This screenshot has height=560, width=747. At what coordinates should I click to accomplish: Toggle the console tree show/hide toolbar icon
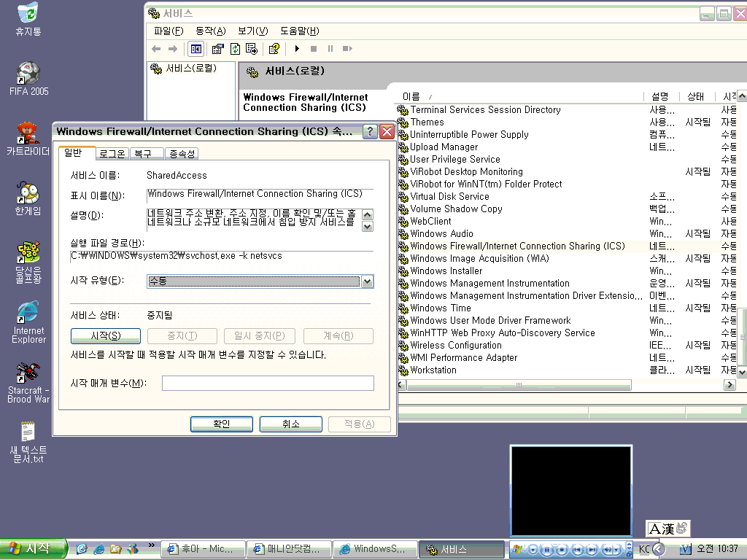[x=196, y=49]
